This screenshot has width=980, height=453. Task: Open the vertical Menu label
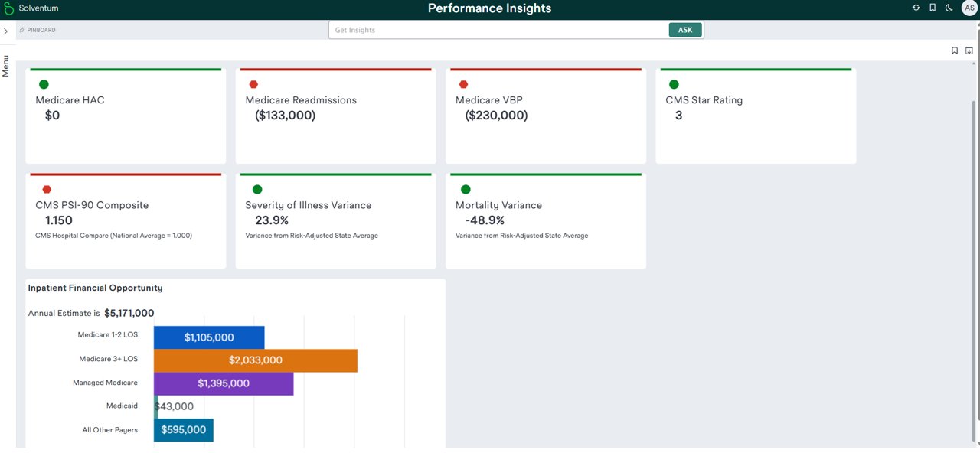pos(6,65)
